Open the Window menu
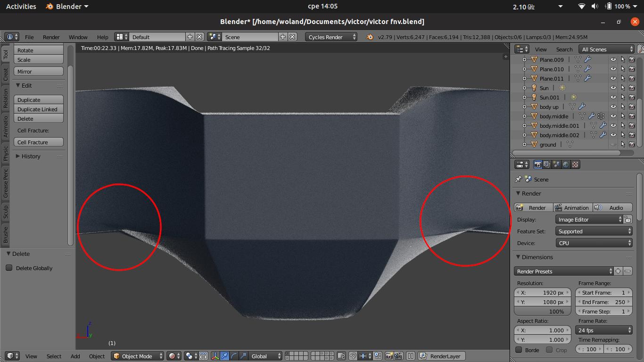The height and width of the screenshot is (362, 644). (x=78, y=37)
